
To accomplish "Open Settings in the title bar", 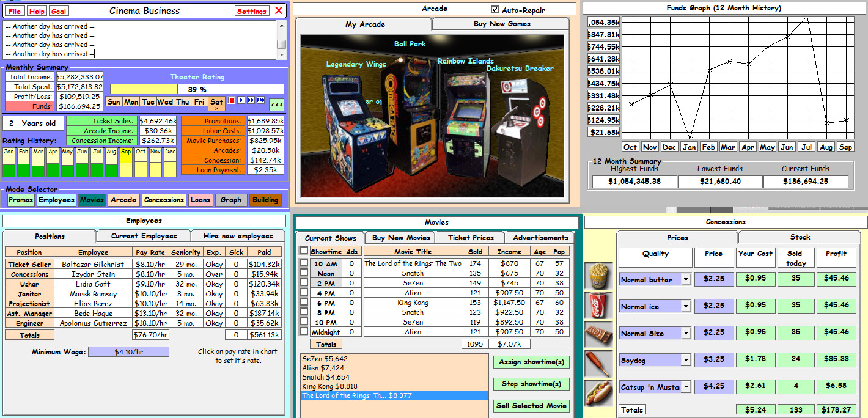I will (x=252, y=11).
